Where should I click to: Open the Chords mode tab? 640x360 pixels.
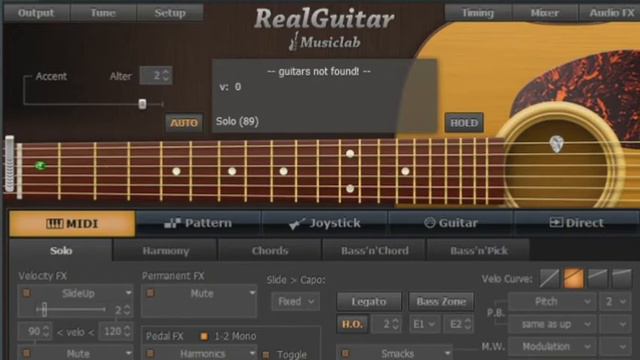coord(270,251)
